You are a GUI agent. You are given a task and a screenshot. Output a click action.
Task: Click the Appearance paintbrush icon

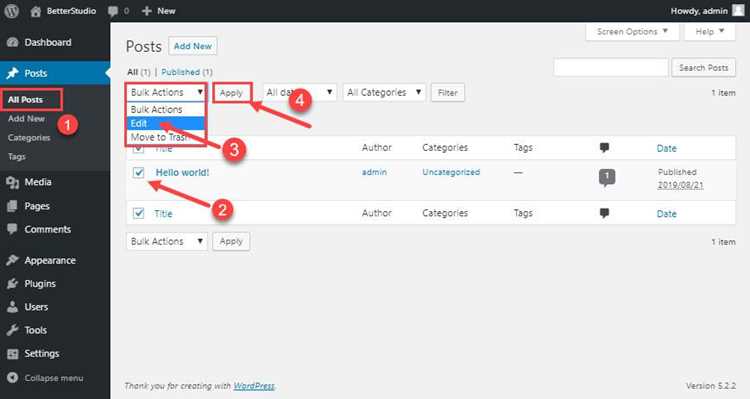[x=12, y=260]
